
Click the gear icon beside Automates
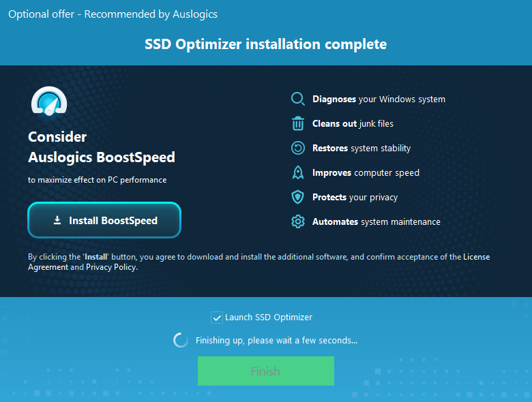(298, 221)
